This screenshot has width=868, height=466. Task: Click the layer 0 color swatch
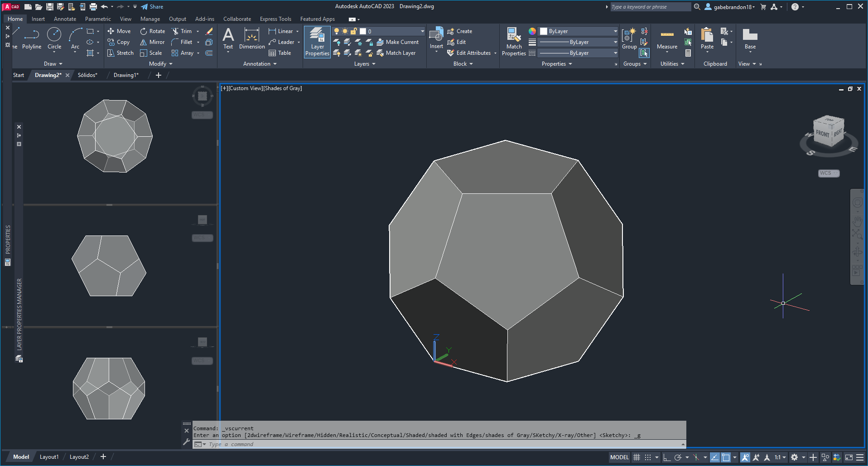[363, 31]
